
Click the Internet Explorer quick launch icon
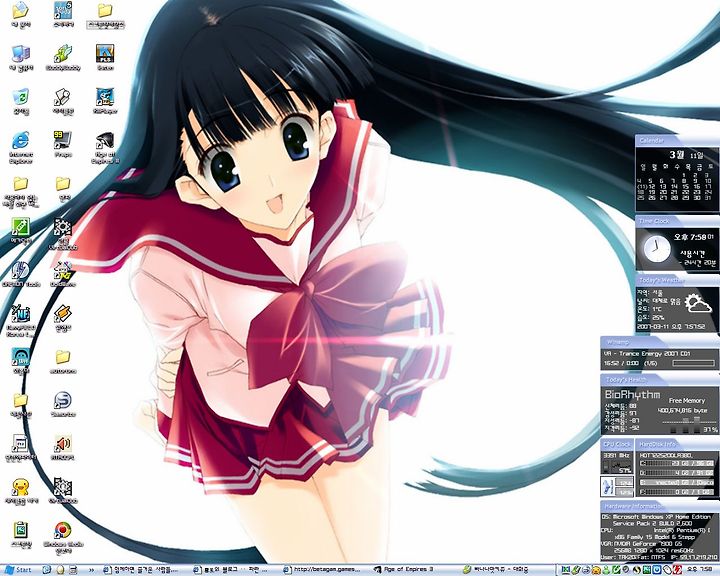(46, 570)
